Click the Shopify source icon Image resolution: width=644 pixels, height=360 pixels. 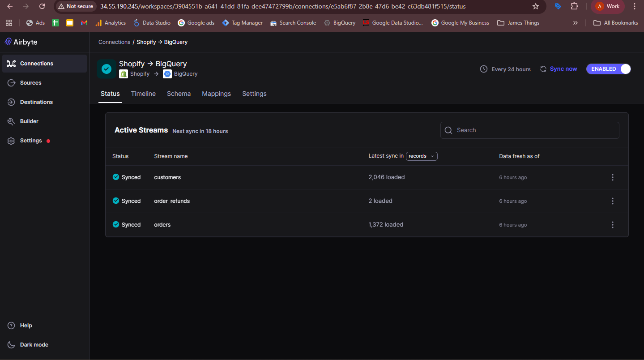[124, 74]
